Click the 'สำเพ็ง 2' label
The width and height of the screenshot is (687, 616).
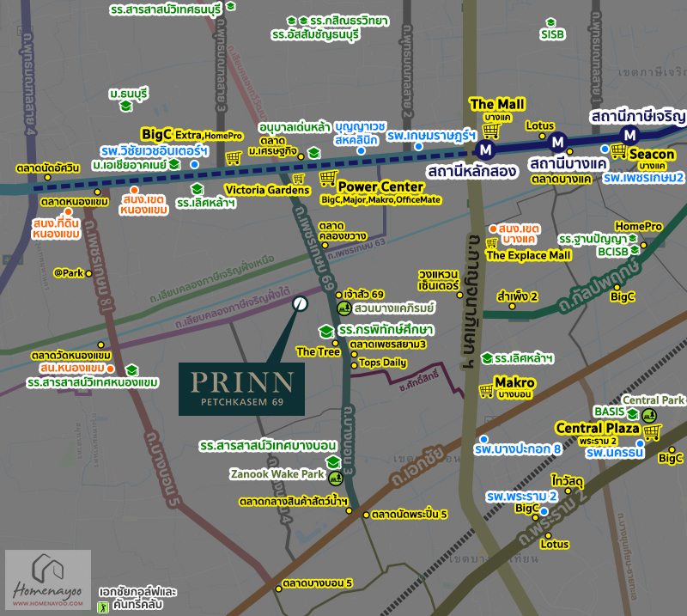(517, 296)
